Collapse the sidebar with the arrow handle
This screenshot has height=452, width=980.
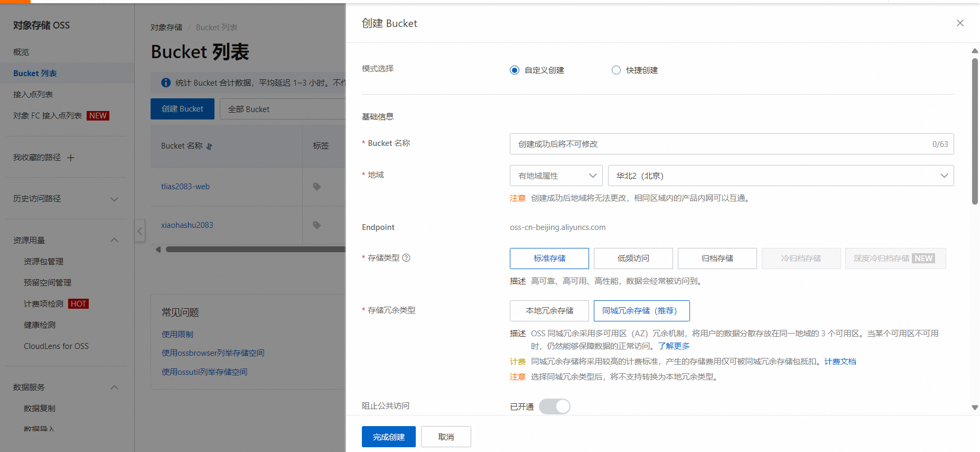coord(139,230)
